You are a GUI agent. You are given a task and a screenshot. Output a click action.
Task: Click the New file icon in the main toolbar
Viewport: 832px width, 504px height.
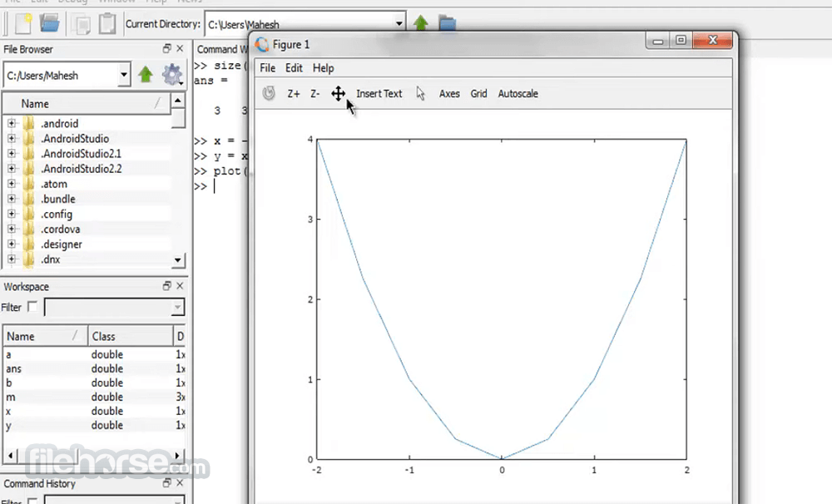24,23
